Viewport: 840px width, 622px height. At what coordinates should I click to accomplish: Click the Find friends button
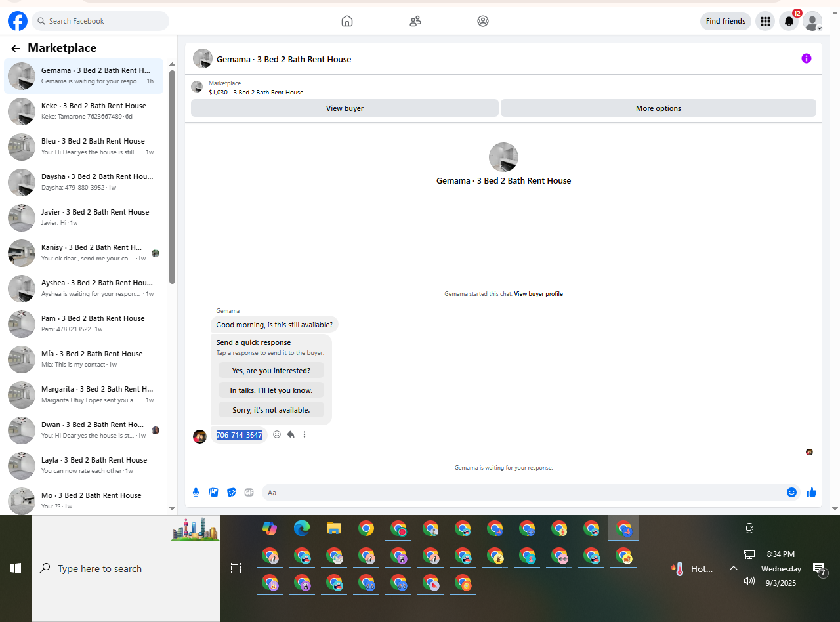click(726, 21)
